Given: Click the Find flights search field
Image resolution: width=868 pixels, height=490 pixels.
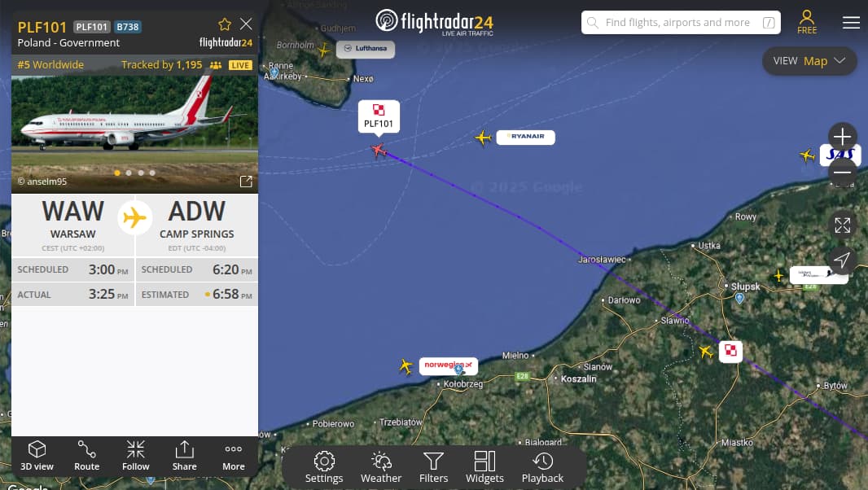Looking at the screenshot, I should [x=681, y=23].
